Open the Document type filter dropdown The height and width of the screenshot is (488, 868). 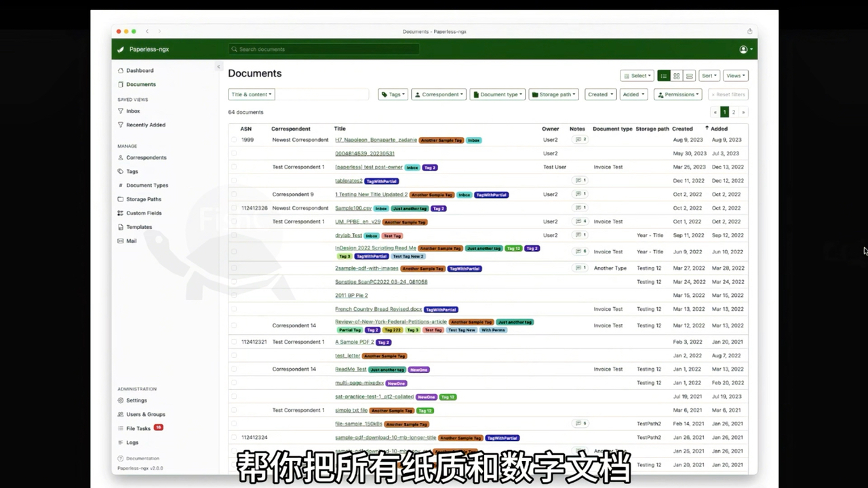(498, 95)
